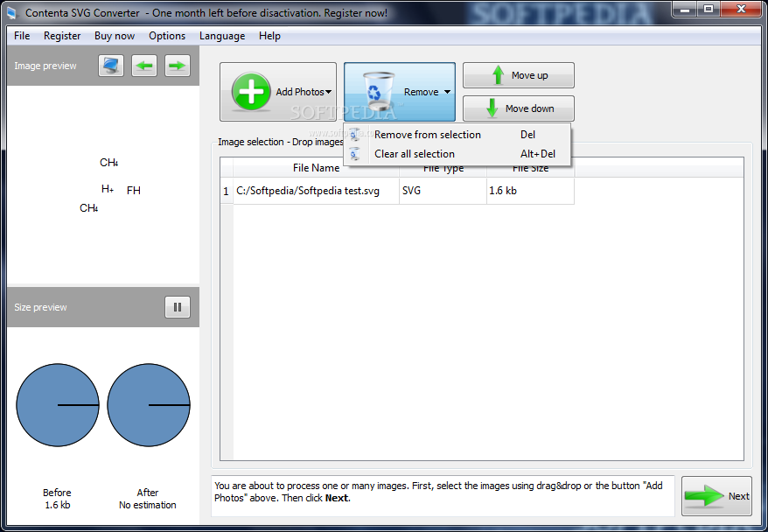Screen dimensions: 768x532
Task: Show next image with right green arrow
Action: pos(178,66)
